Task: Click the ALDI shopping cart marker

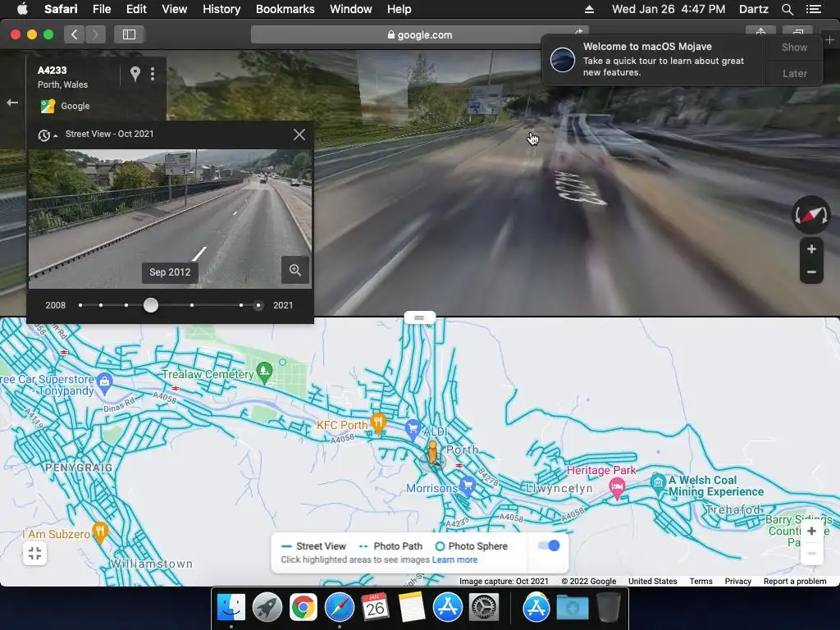Action: pyautogui.click(x=413, y=428)
